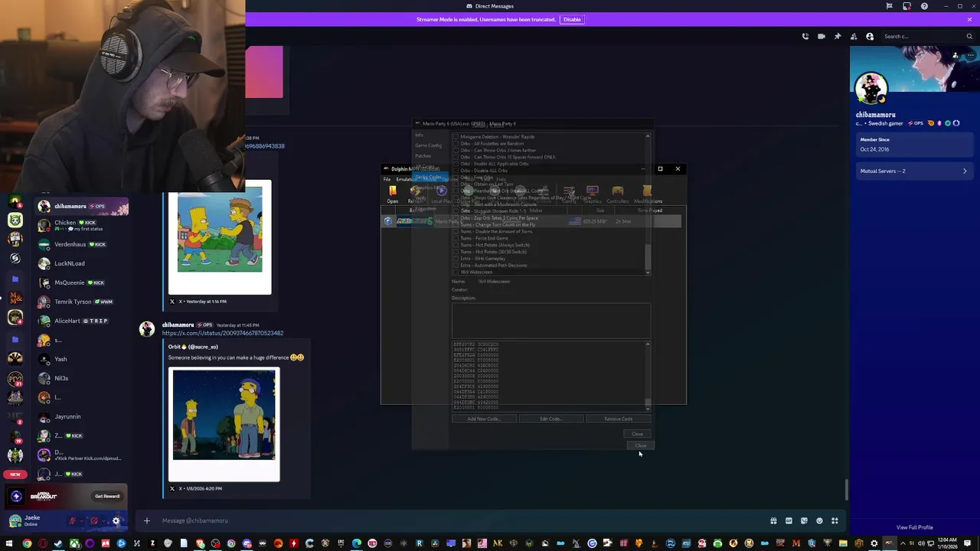Toggle deafen in user panel
Image resolution: width=980 pixels, height=551 pixels.
coord(93,521)
